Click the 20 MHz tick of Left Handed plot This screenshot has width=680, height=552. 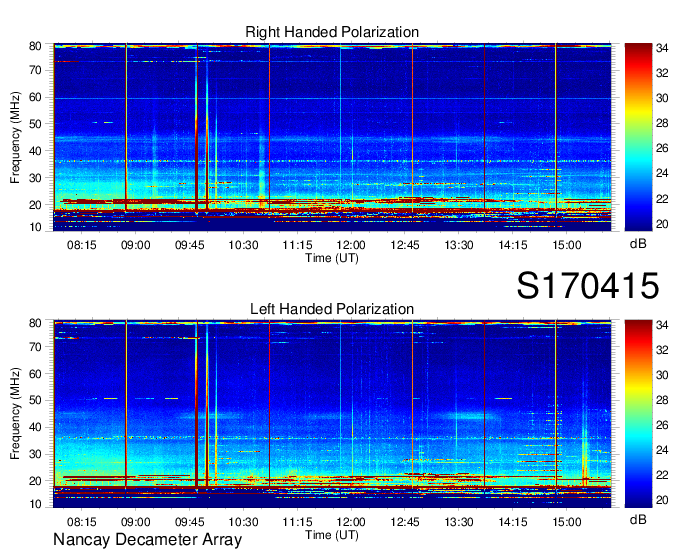pyautogui.click(x=35, y=481)
